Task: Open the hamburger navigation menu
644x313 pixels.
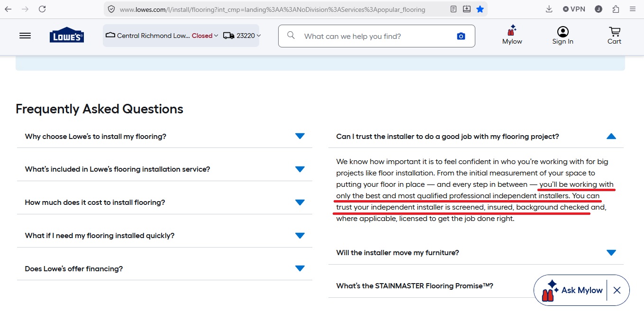Action: 25,36
